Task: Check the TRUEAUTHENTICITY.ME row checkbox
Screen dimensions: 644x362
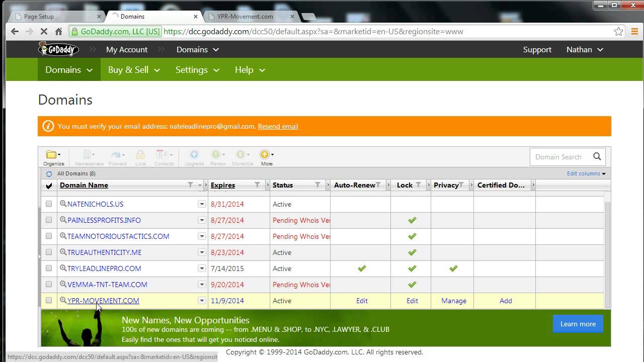Action: [x=49, y=252]
